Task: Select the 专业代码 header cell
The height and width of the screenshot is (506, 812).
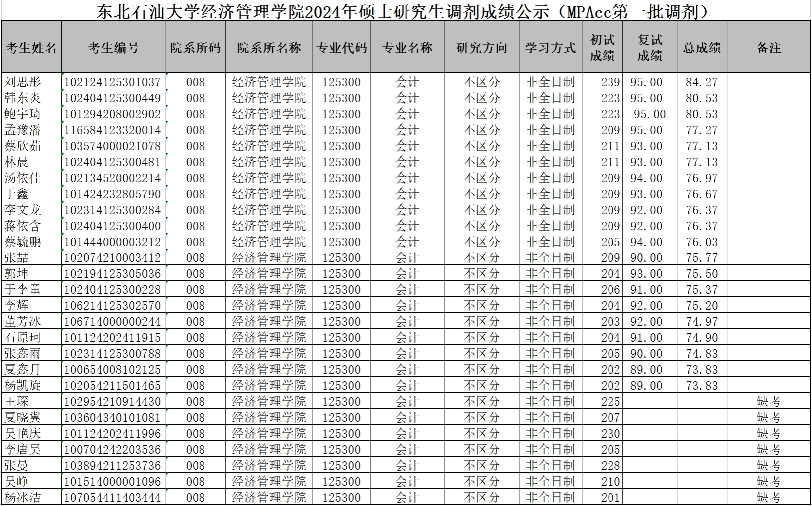Action: 341,48
